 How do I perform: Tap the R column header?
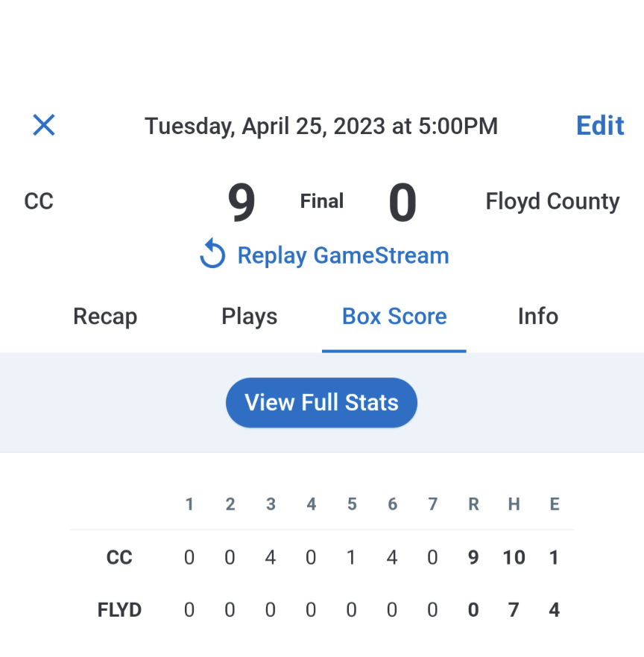(473, 504)
